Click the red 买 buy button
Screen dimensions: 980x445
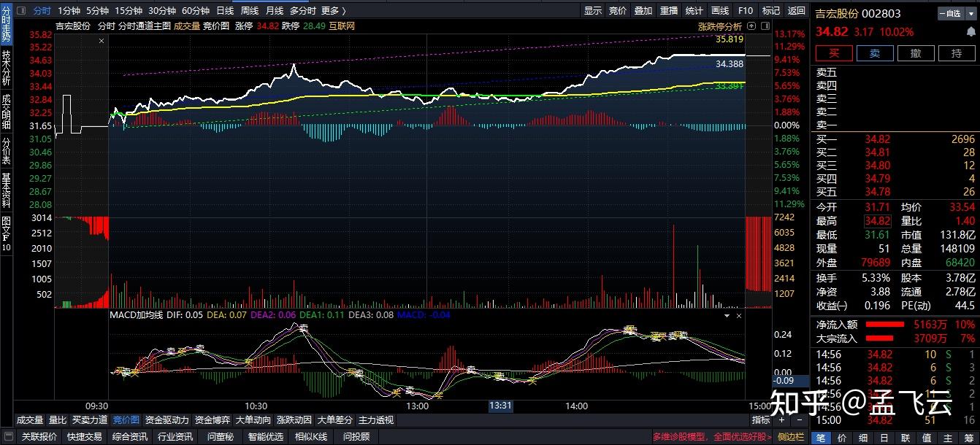834,53
